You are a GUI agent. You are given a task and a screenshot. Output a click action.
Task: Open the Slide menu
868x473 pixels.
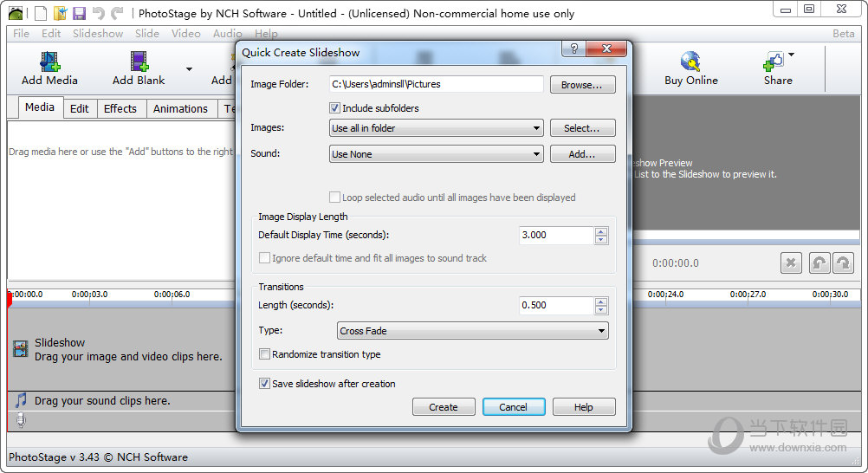(147, 33)
